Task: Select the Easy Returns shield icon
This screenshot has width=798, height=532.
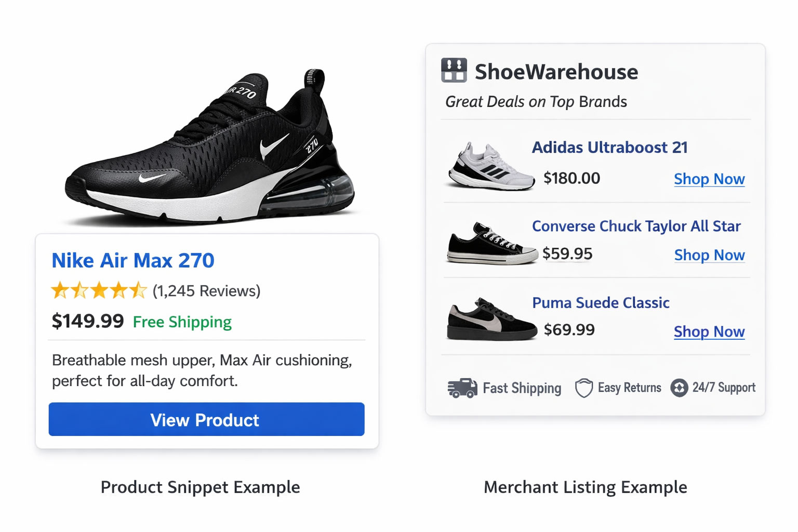Action: pos(583,388)
